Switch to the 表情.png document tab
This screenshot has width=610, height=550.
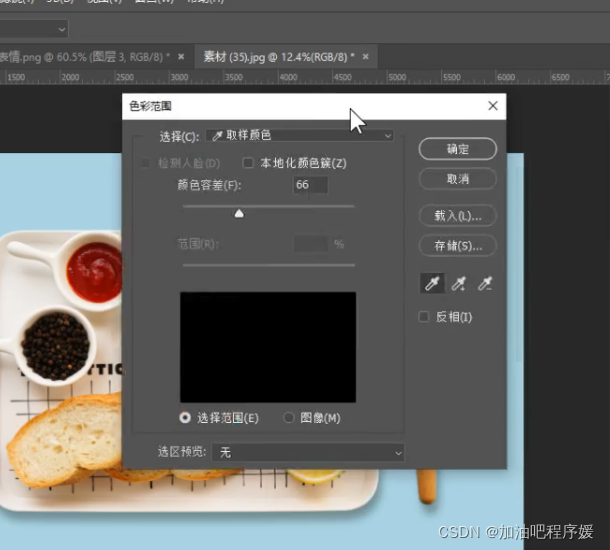85,57
